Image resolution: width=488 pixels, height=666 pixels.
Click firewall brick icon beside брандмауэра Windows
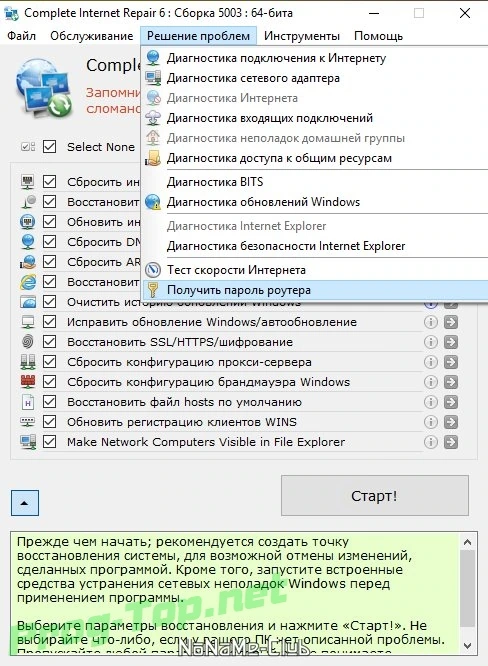click(28, 381)
